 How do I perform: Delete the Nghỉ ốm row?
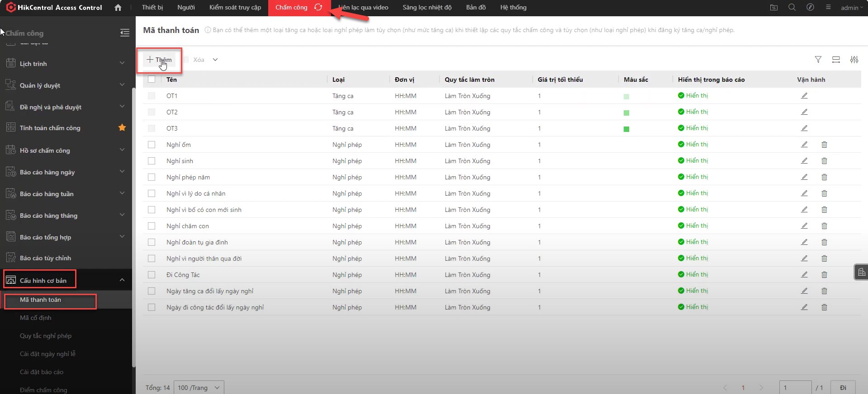pos(824,145)
